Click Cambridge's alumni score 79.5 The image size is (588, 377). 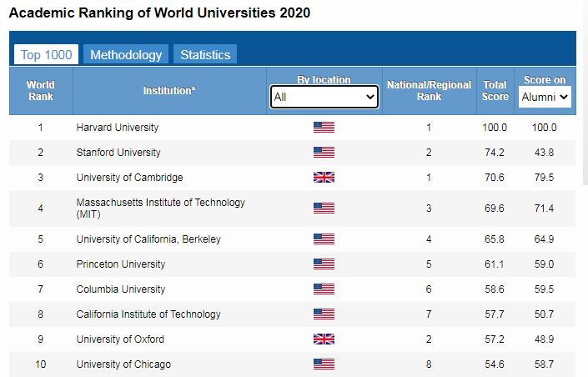click(544, 178)
